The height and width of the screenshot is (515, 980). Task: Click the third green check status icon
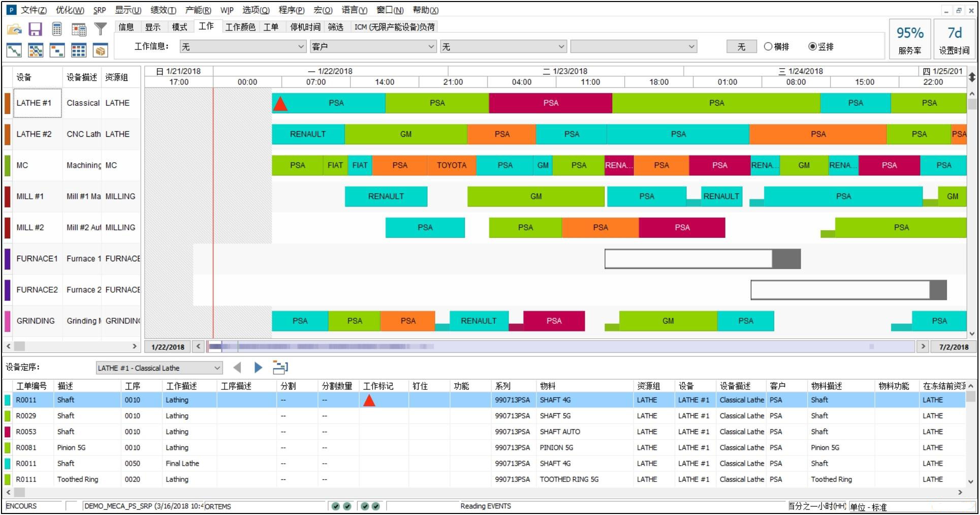point(365,506)
